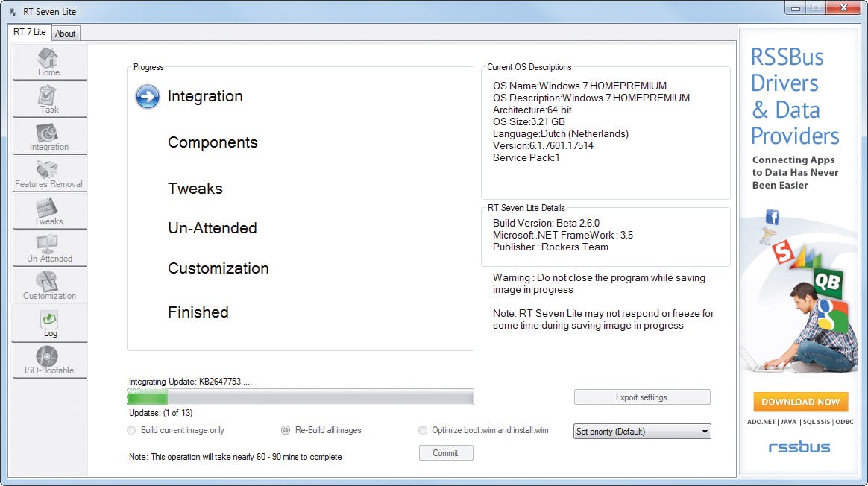The width and height of the screenshot is (868, 486).
Task: Click 'Service Pack:1' line
Action: coord(526,158)
